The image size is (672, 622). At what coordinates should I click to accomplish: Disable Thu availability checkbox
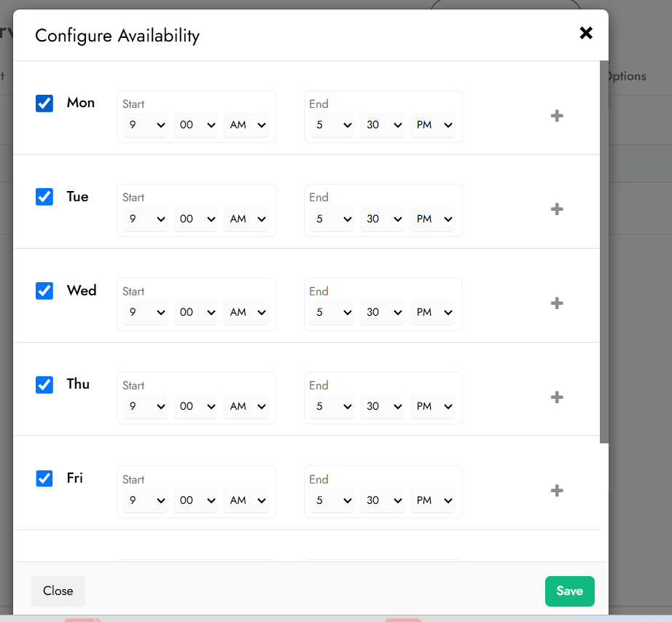(x=44, y=384)
